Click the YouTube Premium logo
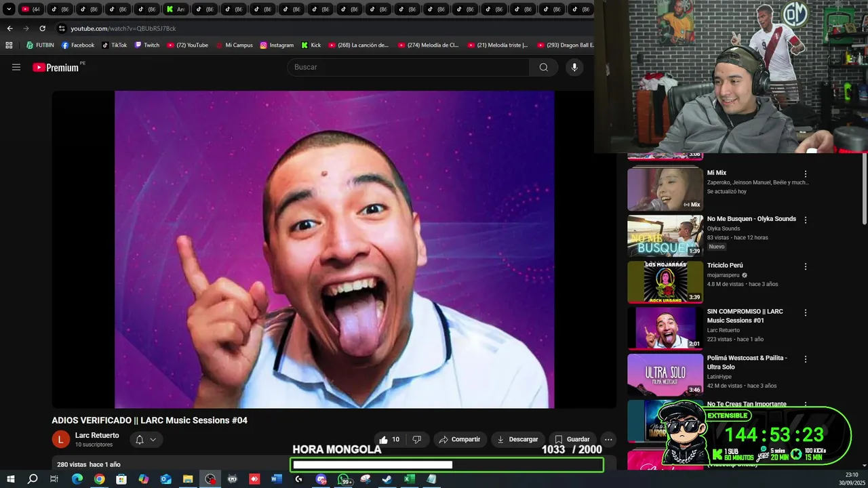The image size is (868, 488). tap(56, 67)
